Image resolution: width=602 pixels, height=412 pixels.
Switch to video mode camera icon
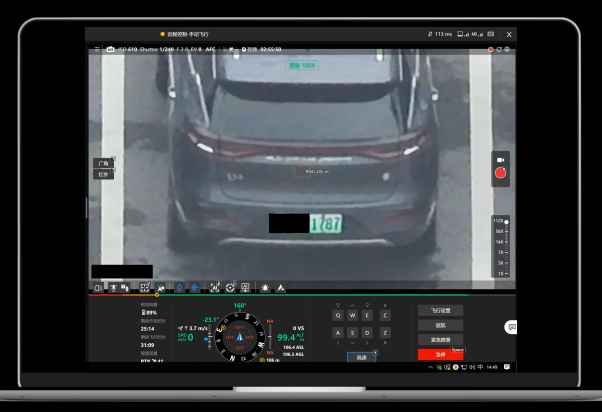500,160
